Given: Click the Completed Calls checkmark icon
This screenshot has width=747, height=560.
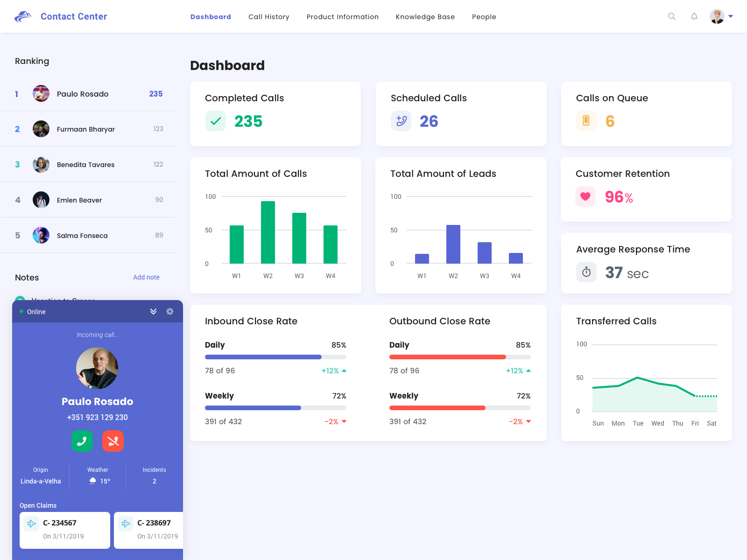Looking at the screenshot, I should click(x=215, y=121).
